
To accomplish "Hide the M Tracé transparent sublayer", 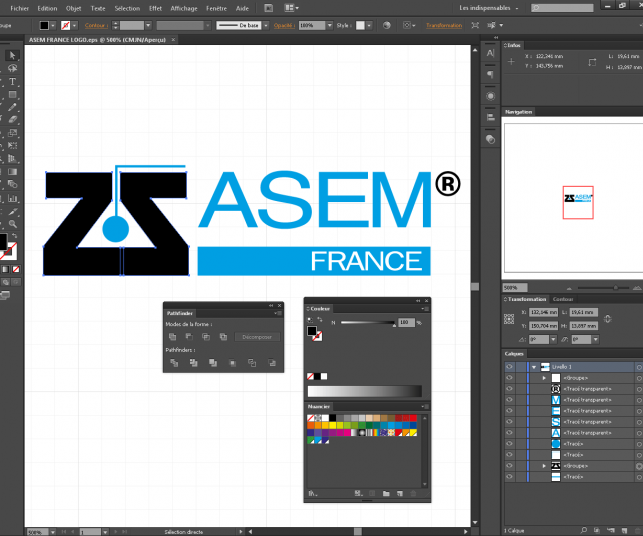I will tap(509, 400).
